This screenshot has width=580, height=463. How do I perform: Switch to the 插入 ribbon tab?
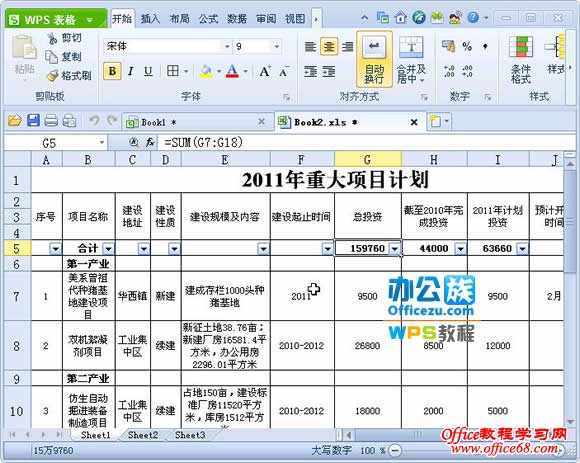tap(150, 18)
